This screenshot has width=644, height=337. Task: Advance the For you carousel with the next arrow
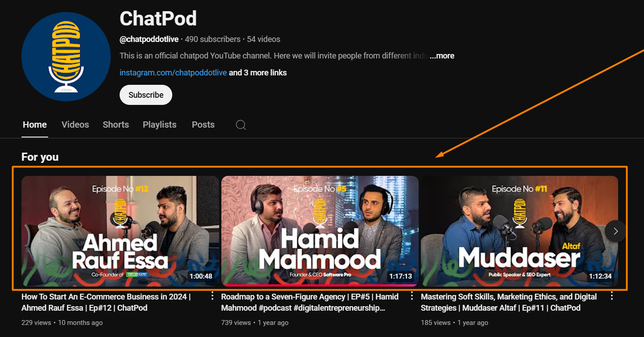pos(616,231)
